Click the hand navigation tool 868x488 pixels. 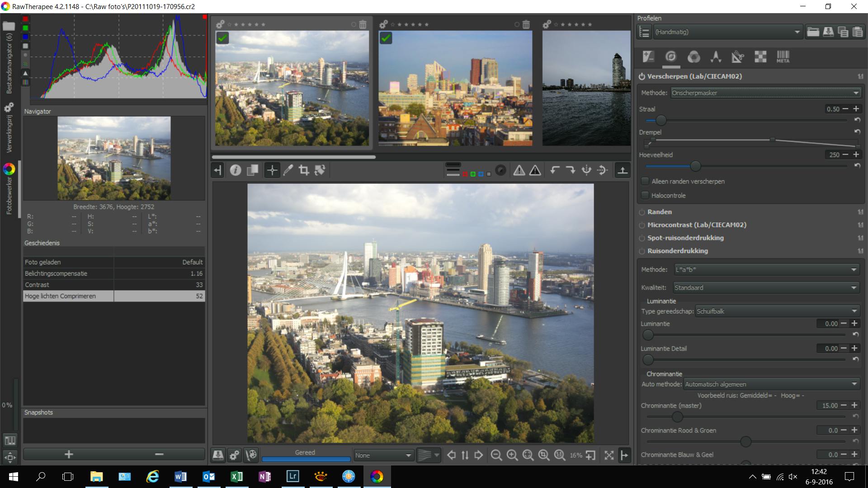[272, 170]
